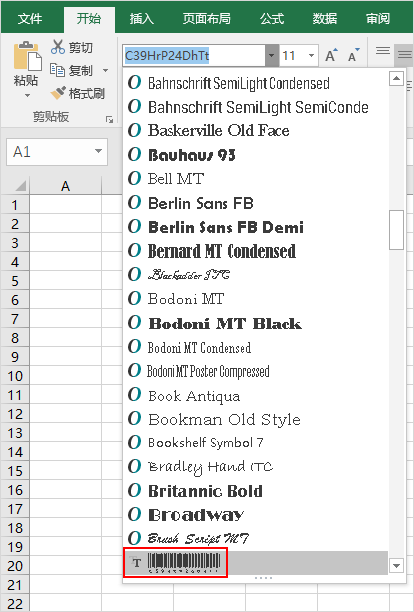Open the 插入 ribbon tab

[x=142, y=18]
